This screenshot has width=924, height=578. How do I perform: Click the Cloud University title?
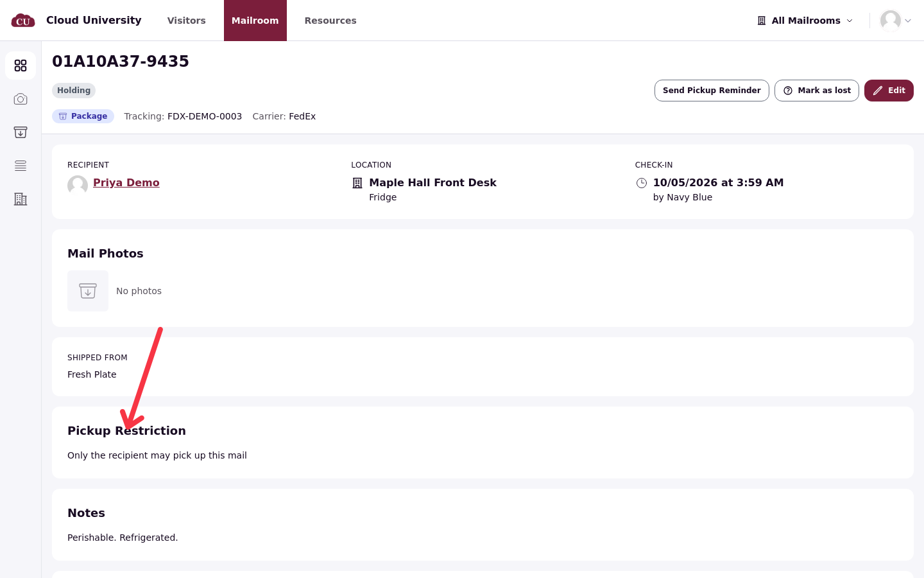[94, 20]
